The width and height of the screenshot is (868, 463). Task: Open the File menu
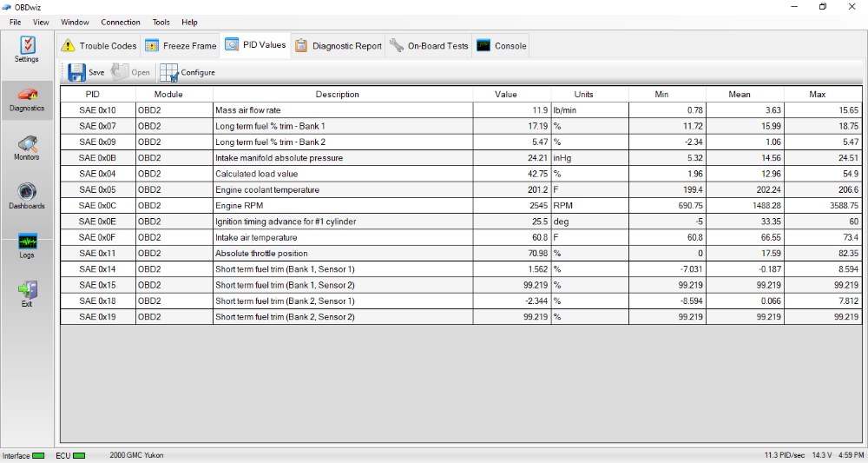[x=16, y=22]
